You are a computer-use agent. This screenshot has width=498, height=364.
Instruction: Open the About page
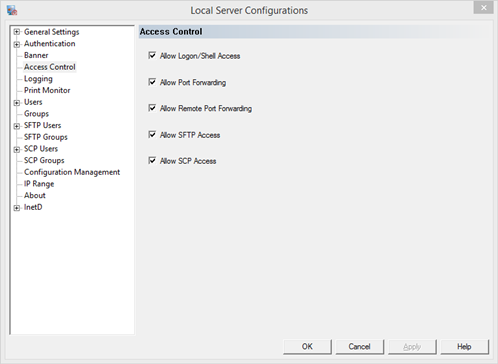(x=35, y=195)
